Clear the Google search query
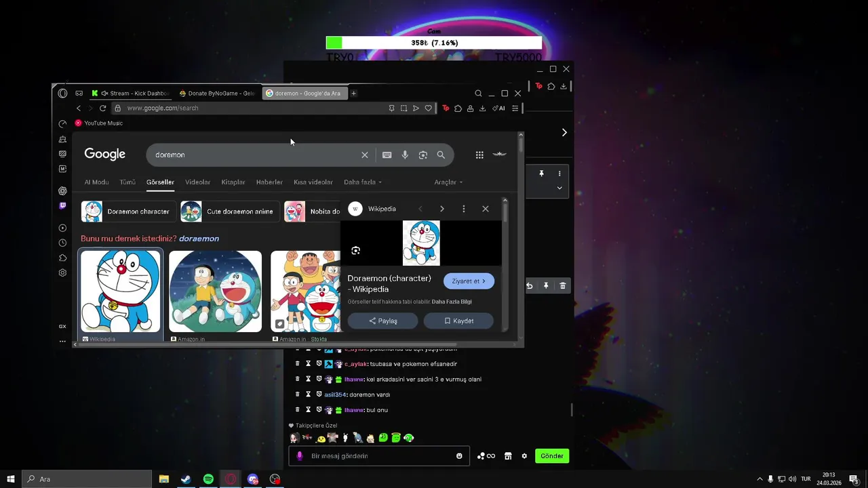Image resolution: width=868 pixels, height=488 pixels. 365,155
